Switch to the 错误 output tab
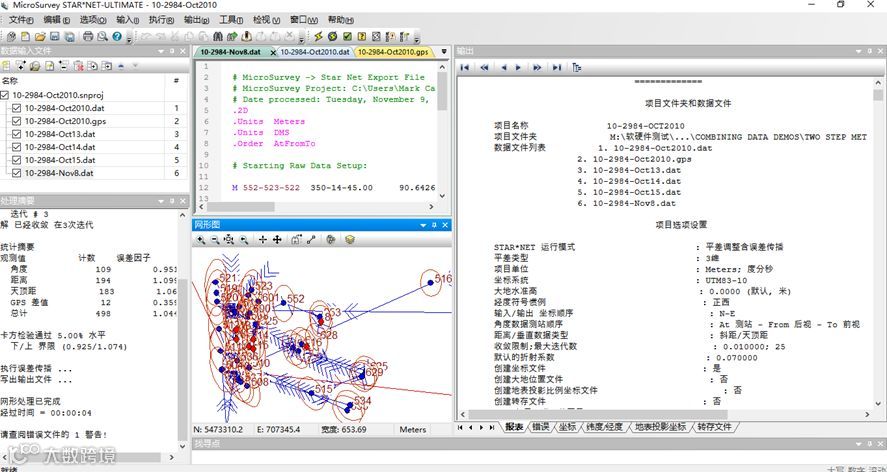The width and height of the screenshot is (887, 472). pos(541,427)
